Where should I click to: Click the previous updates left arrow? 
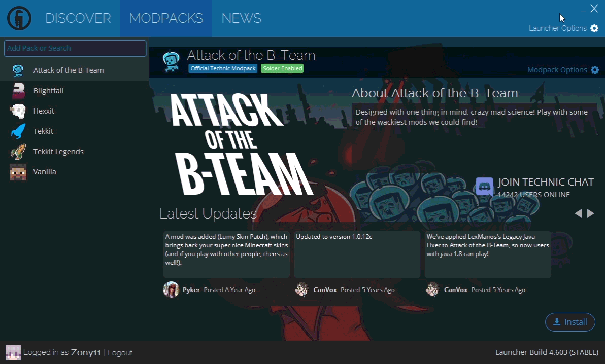click(x=578, y=213)
